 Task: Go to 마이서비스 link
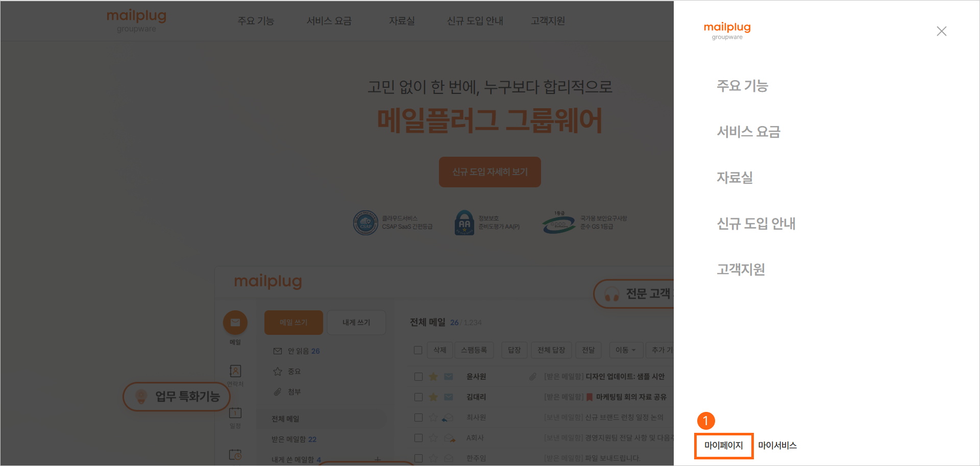pyautogui.click(x=777, y=446)
